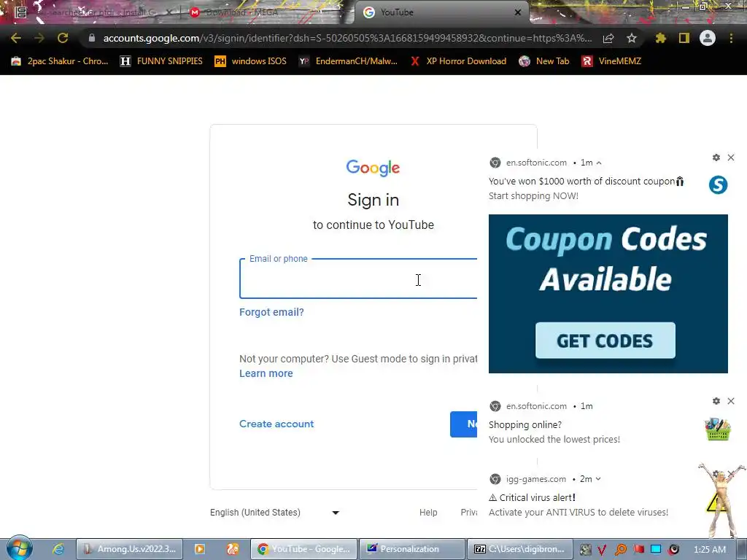
Task: Click the red flag tray icon
Action: pyautogui.click(x=638, y=550)
